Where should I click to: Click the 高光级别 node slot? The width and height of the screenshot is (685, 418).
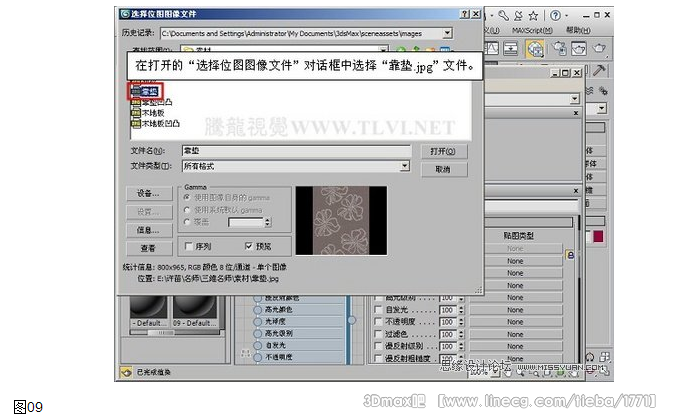coord(299,333)
